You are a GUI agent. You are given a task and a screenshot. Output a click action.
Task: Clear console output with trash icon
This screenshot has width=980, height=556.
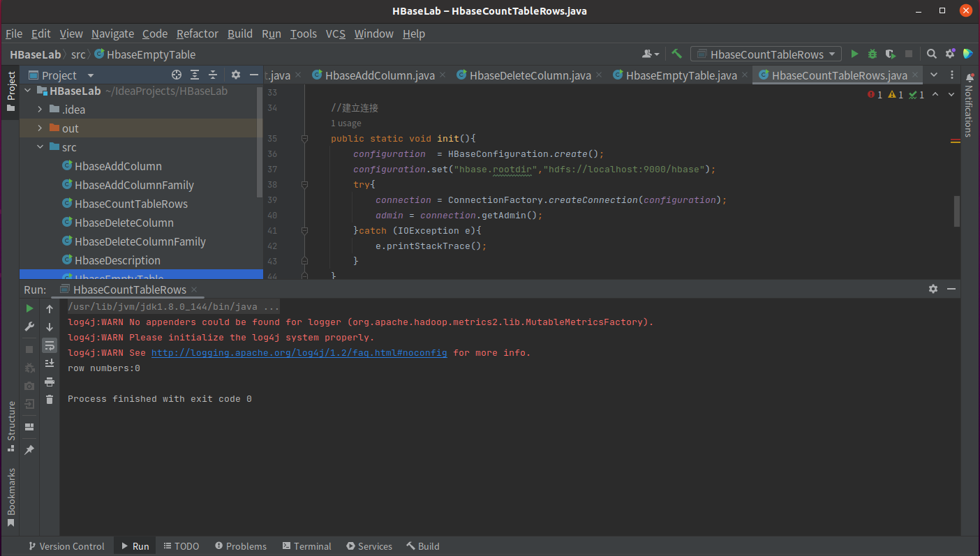coord(50,400)
